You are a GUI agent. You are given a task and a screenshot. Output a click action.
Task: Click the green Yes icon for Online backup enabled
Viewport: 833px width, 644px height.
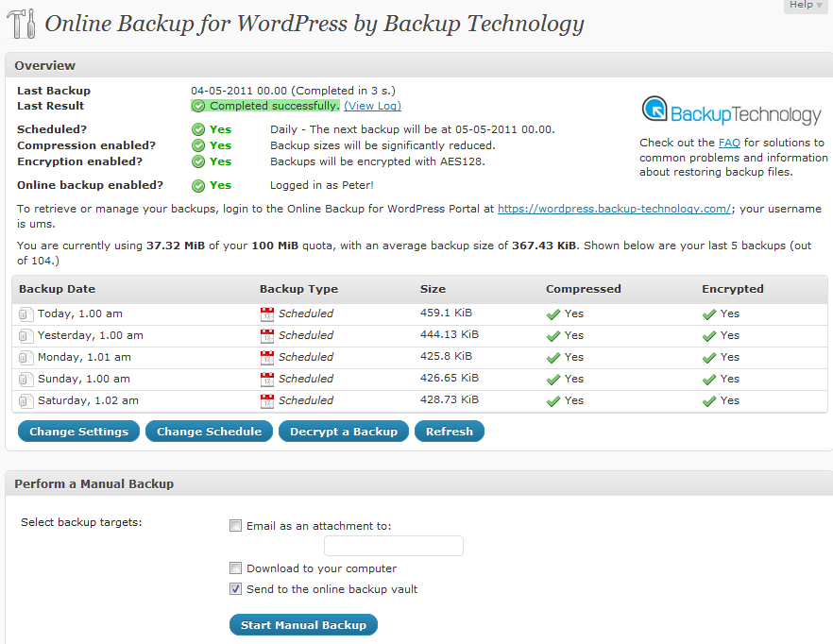(x=198, y=185)
